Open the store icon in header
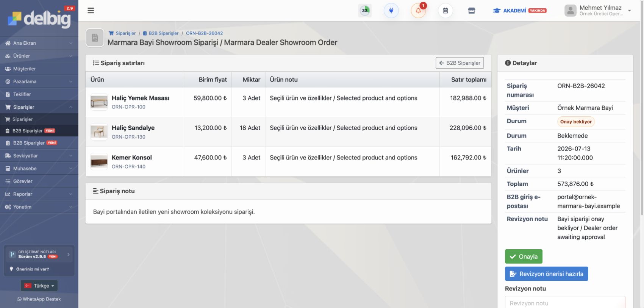The image size is (644, 308). [472, 11]
